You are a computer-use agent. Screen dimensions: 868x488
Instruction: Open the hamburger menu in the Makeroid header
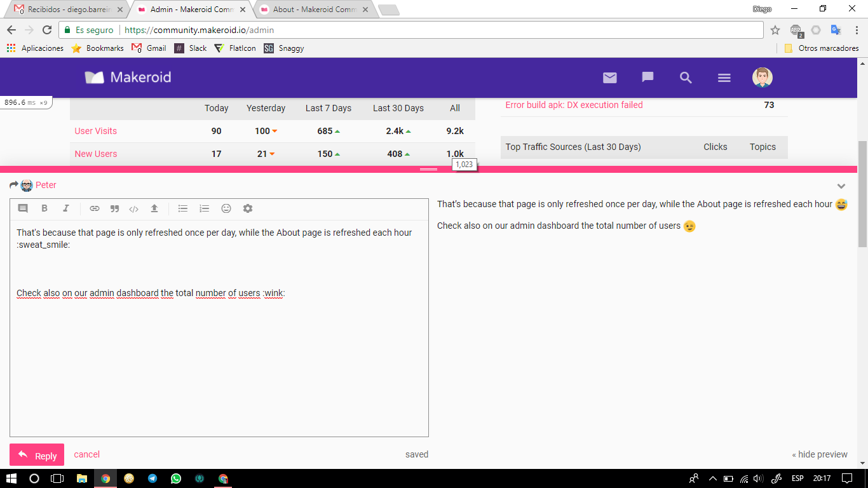point(724,78)
